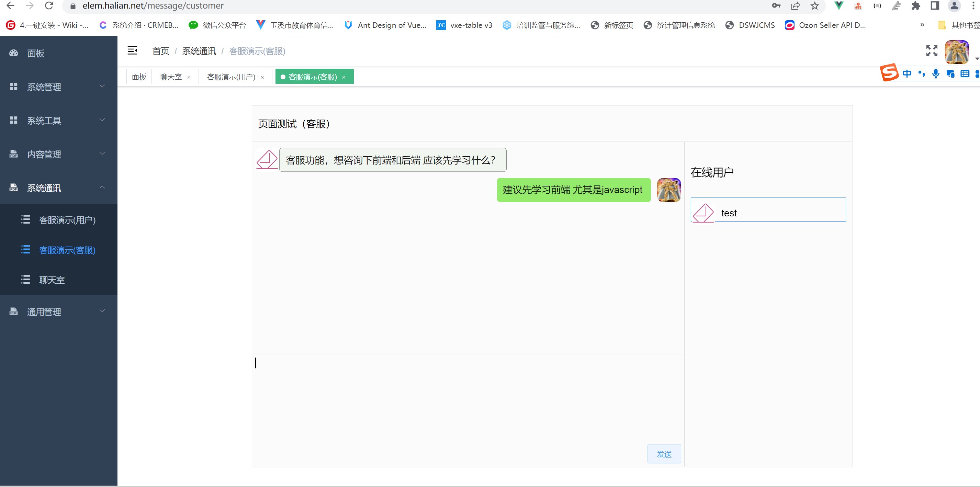Go to 首页 via the breadcrumb

coord(160,51)
